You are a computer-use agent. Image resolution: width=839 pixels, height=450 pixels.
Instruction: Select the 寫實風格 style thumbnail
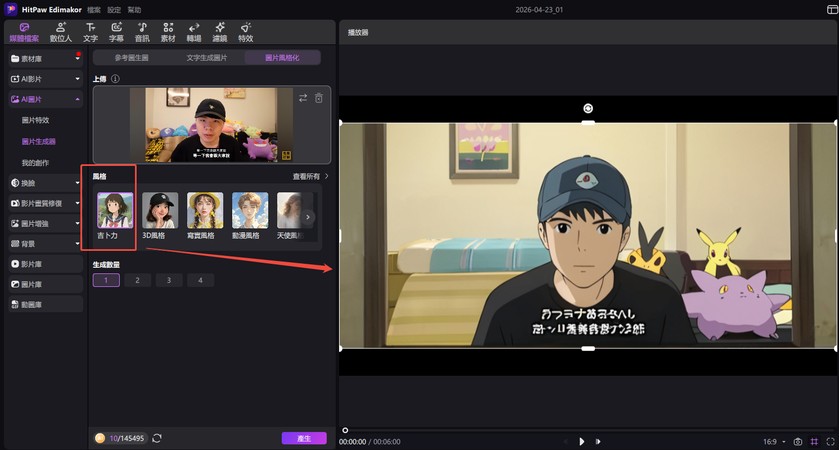(x=205, y=210)
